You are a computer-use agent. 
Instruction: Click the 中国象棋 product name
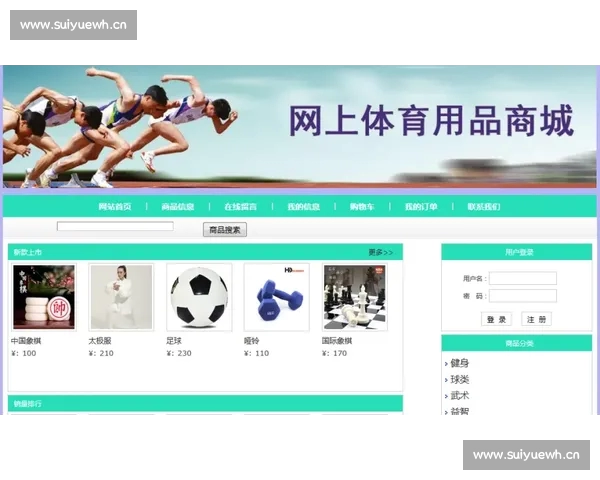[26, 341]
